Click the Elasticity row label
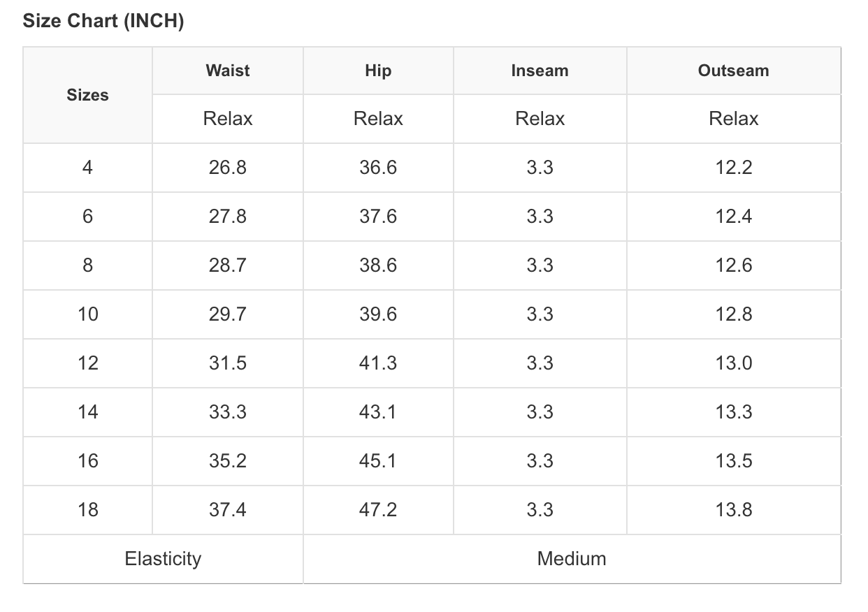This screenshot has width=868, height=612. tap(163, 559)
